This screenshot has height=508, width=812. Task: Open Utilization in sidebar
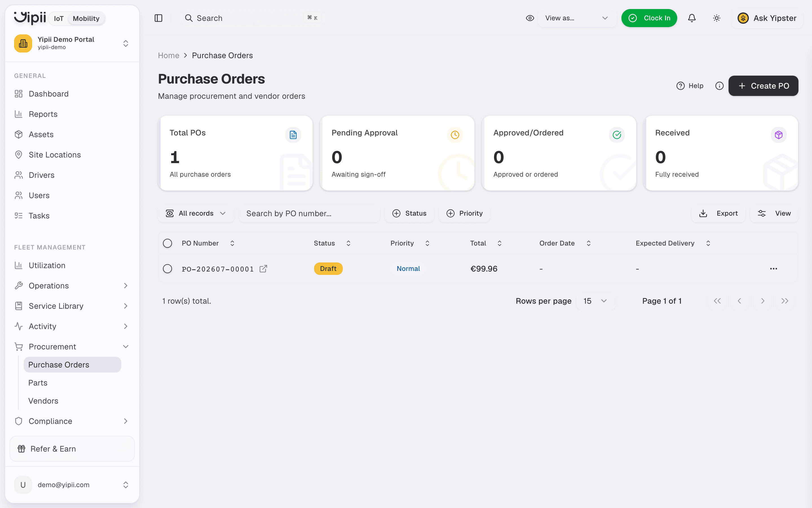click(72, 265)
